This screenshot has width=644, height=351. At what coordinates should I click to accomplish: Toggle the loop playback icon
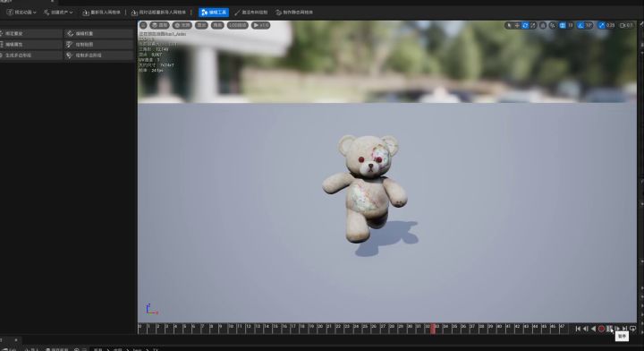click(x=633, y=329)
